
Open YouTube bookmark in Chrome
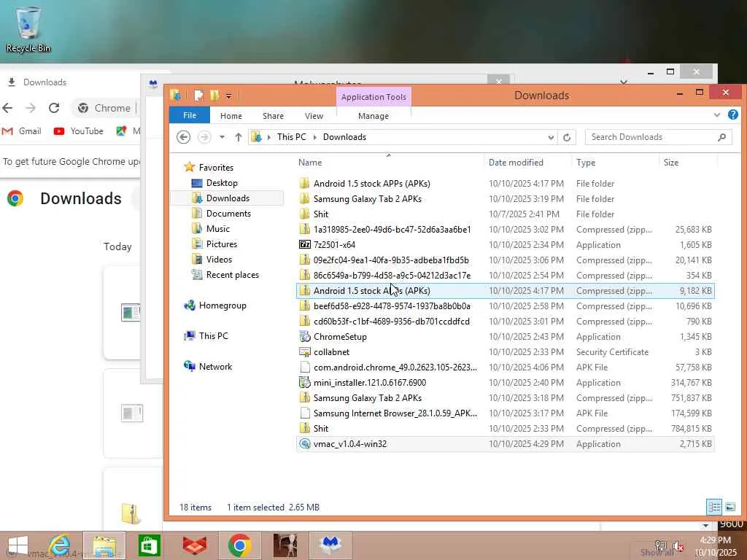point(79,131)
